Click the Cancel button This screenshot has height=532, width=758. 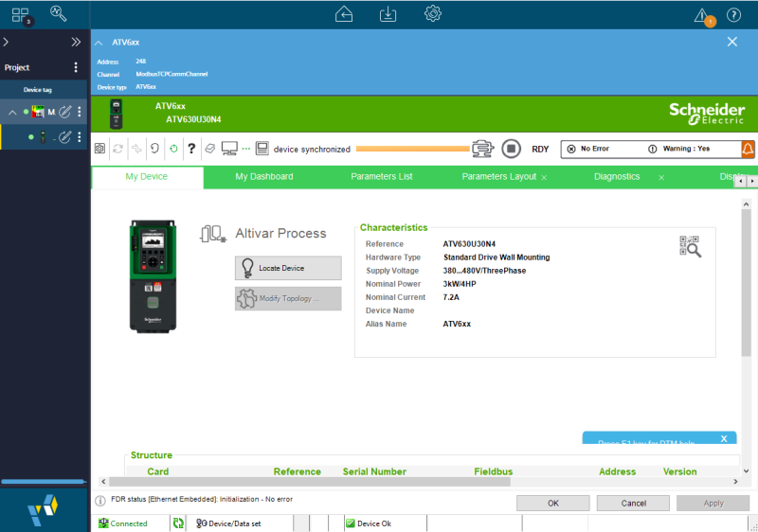634,503
